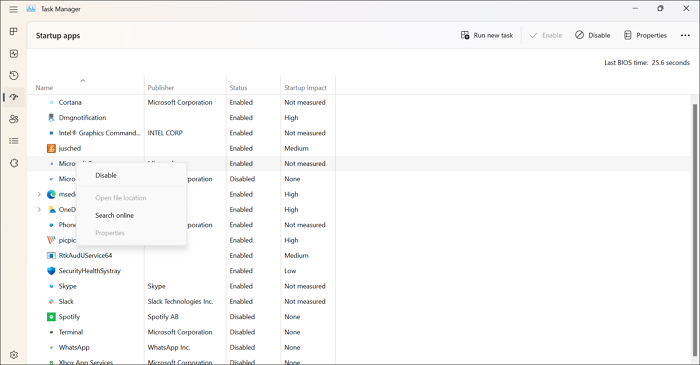700x365 pixels.
Task: Sort by the Publisher column header
Action: [x=161, y=88]
